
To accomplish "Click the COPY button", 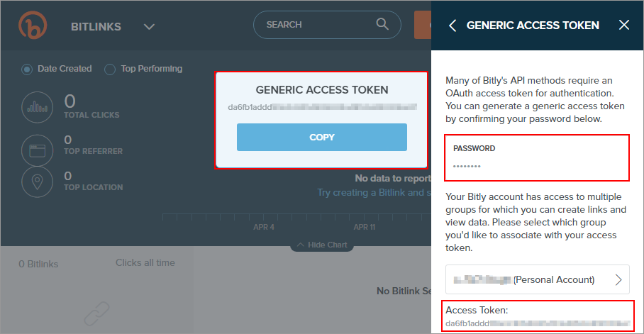I will pyautogui.click(x=321, y=137).
